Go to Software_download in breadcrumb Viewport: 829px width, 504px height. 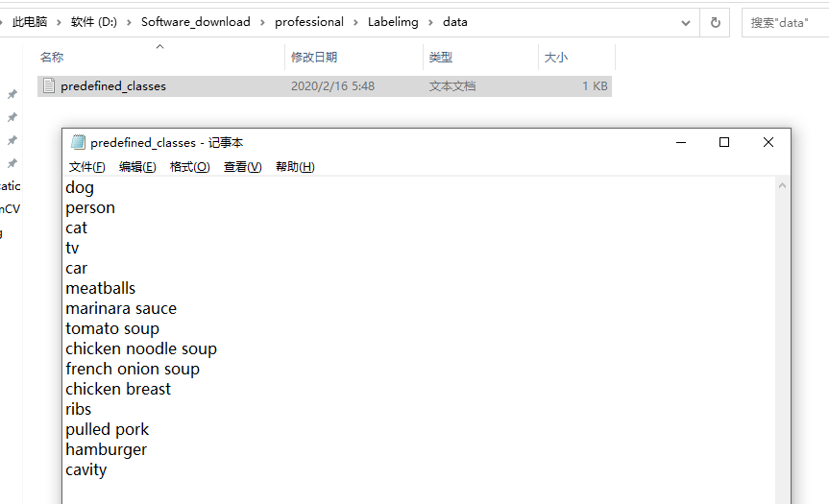pos(196,22)
